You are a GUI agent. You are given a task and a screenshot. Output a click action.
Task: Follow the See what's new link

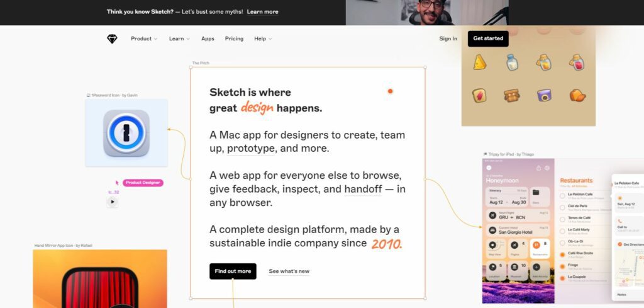pos(289,271)
